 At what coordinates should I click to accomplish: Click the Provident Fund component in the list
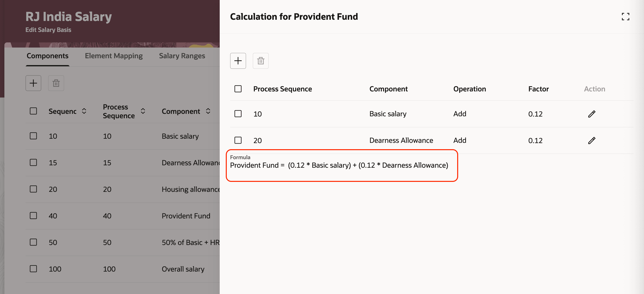coord(186,216)
